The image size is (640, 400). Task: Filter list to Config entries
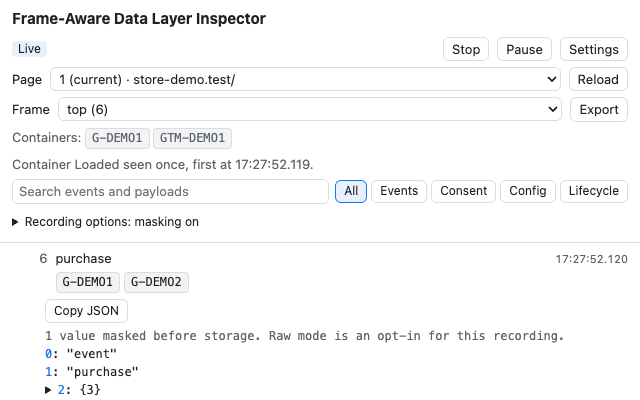point(528,191)
